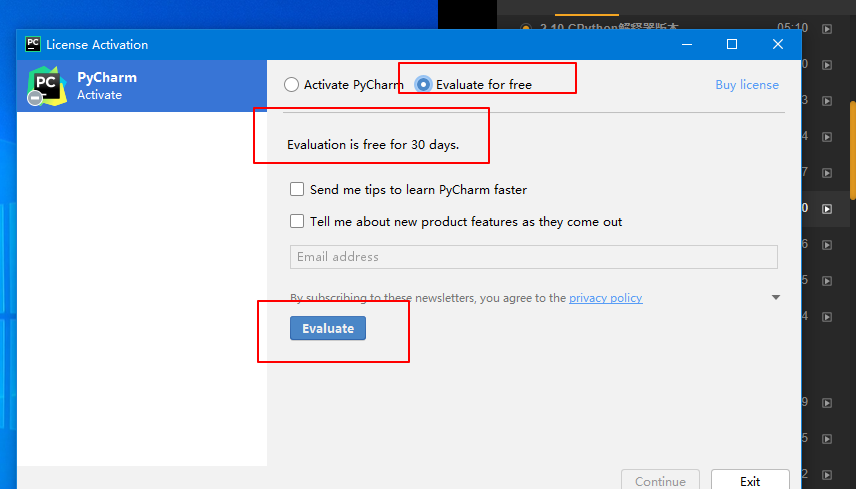Minimize the License Activation window

[687, 44]
